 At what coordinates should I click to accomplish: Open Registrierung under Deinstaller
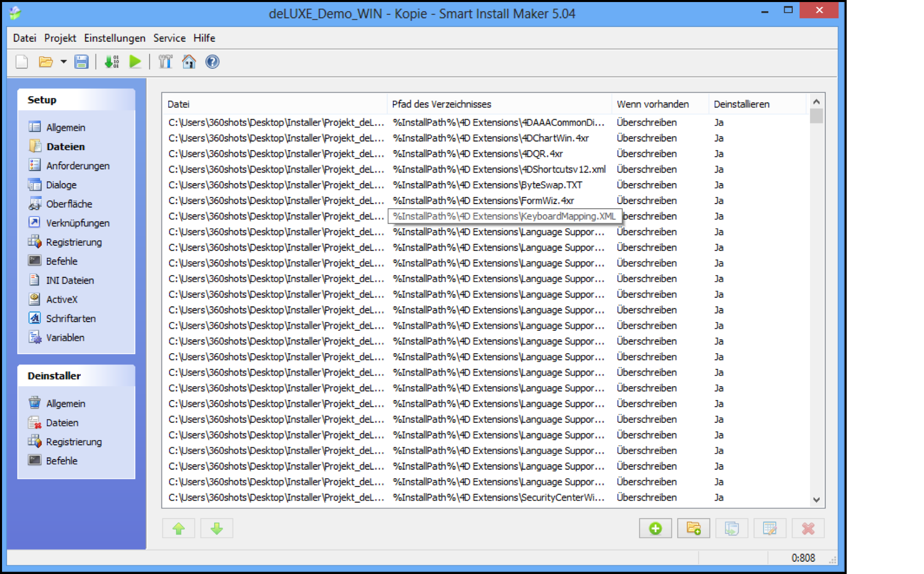click(74, 442)
